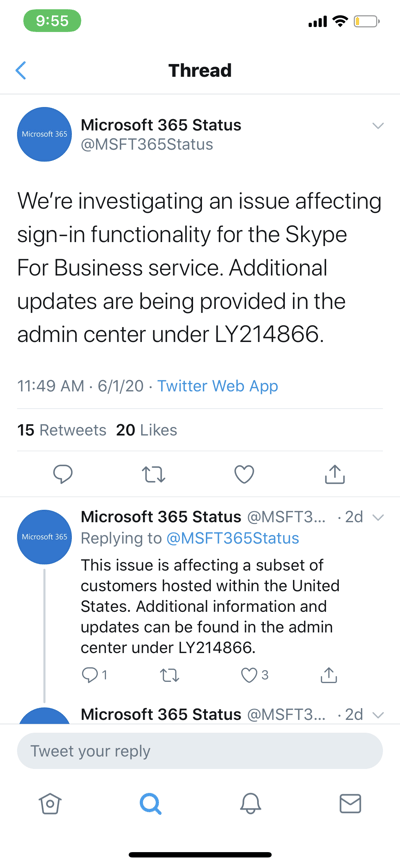This screenshot has width=400, height=866.
Task: Retweet the main Skype sign-in tweet
Action: point(153,474)
